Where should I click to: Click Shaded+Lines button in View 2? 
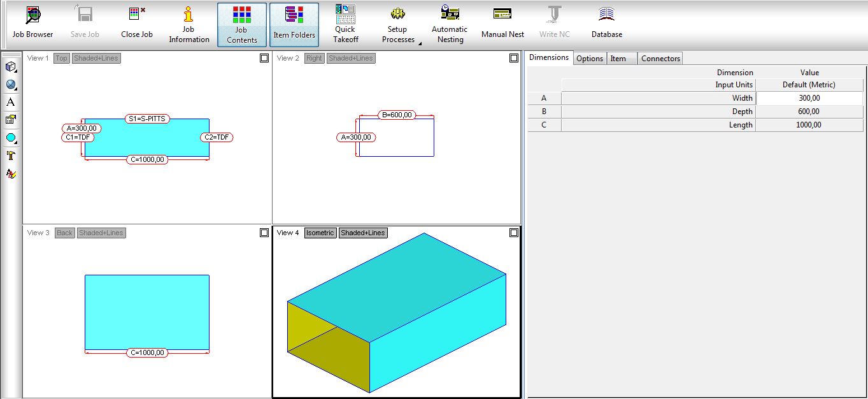(350, 58)
